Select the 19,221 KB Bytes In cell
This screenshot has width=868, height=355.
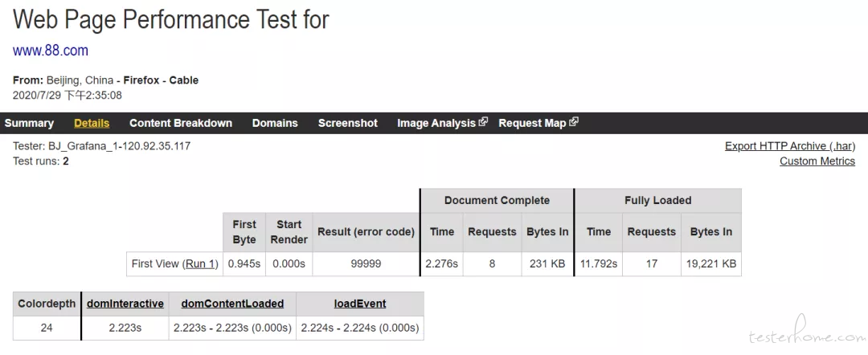tap(711, 263)
